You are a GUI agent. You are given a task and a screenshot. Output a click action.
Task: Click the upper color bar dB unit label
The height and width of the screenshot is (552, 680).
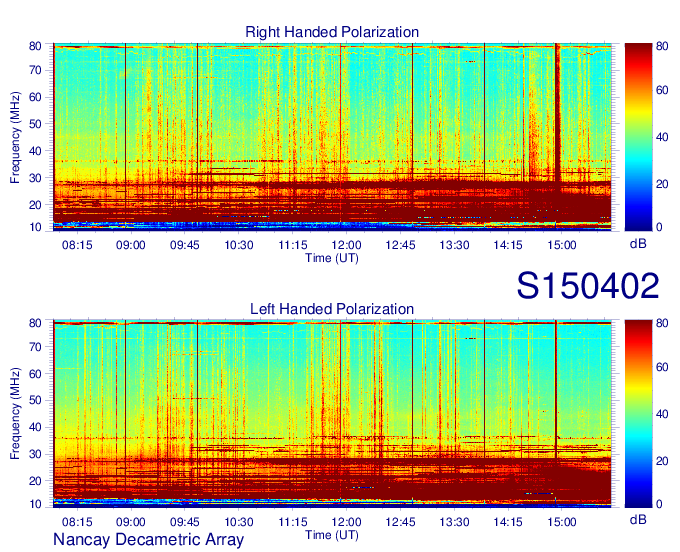tap(638, 244)
